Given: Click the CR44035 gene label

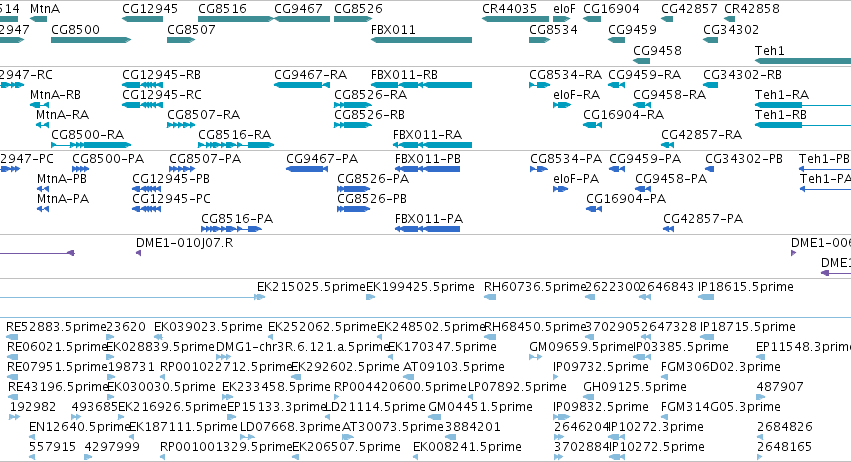Looking at the screenshot, I should pos(509,9).
